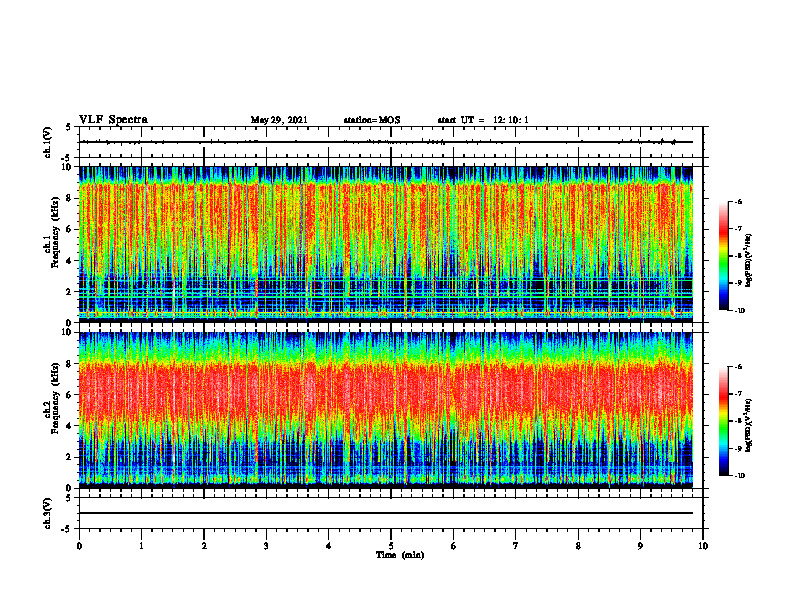The width and height of the screenshot is (792, 612).
Task: Click the ch.3 voltage waveform trace
Action: tap(386, 513)
